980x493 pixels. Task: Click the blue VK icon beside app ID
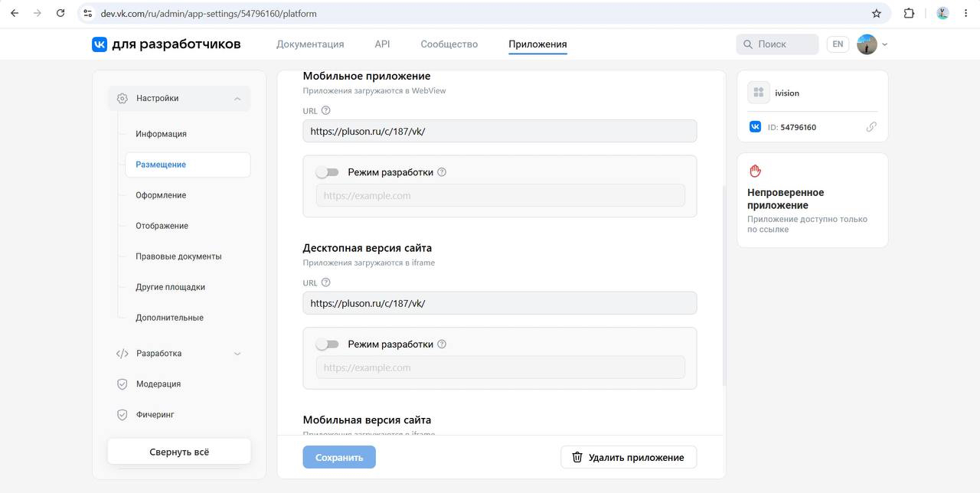755,127
